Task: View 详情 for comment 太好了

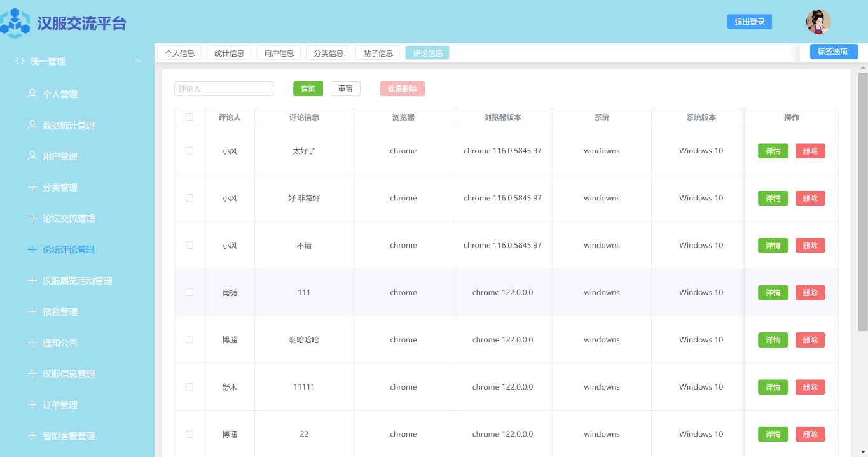Action: pyautogui.click(x=773, y=151)
